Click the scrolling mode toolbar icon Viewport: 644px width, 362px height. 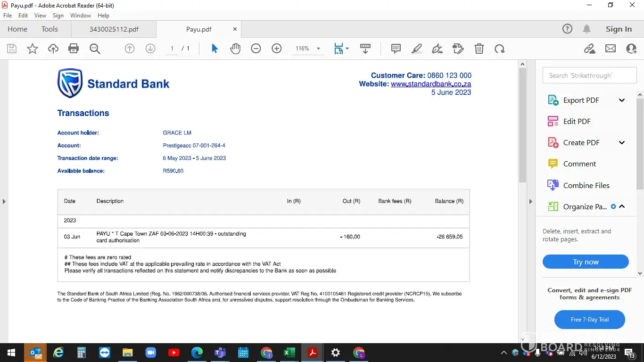pyautogui.click(x=365, y=49)
